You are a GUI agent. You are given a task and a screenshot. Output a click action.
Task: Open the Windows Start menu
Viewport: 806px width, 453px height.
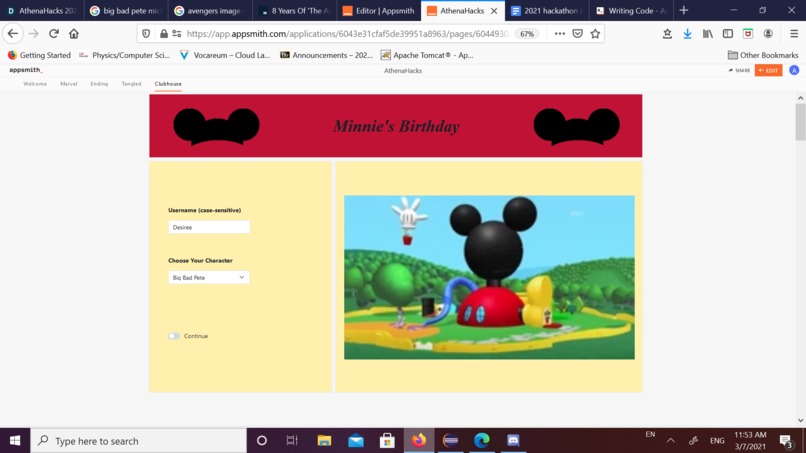tap(15, 441)
